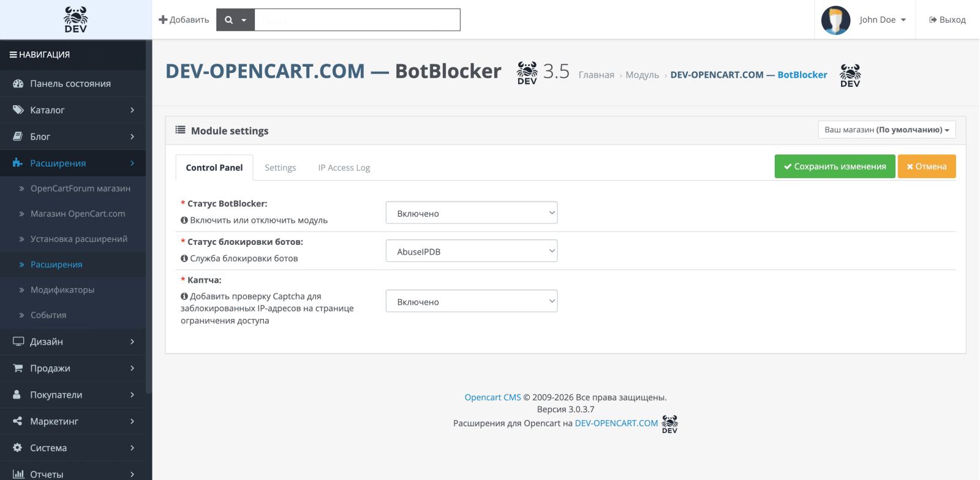Click the list icon beside Module settings
The width and height of the screenshot is (980, 480).
pyautogui.click(x=180, y=130)
